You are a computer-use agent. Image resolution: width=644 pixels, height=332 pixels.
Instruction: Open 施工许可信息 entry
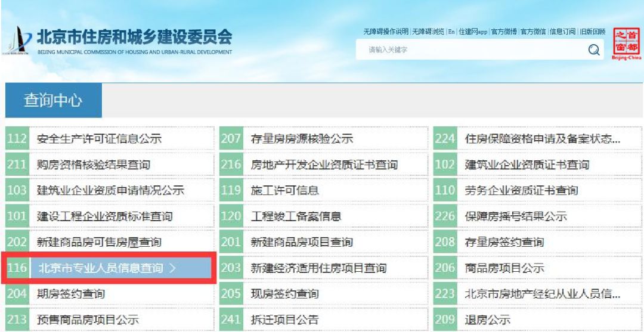tap(284, 190)
